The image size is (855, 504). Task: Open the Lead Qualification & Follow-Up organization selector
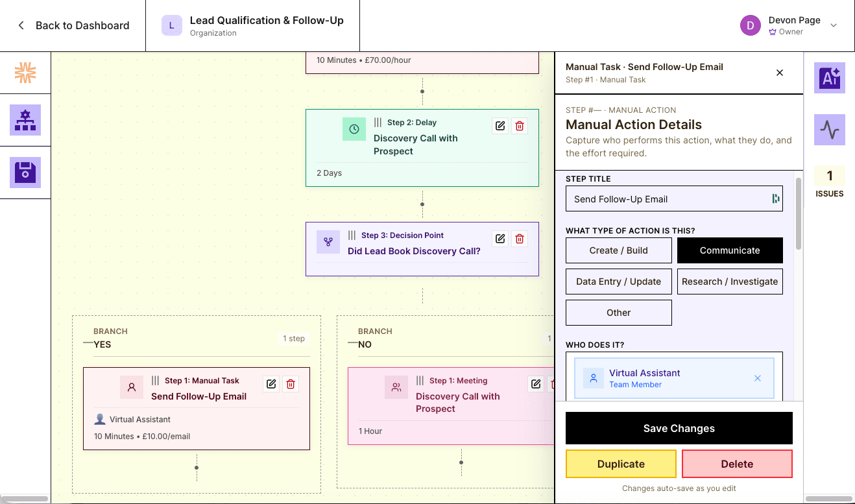click(x=253, y=25)
